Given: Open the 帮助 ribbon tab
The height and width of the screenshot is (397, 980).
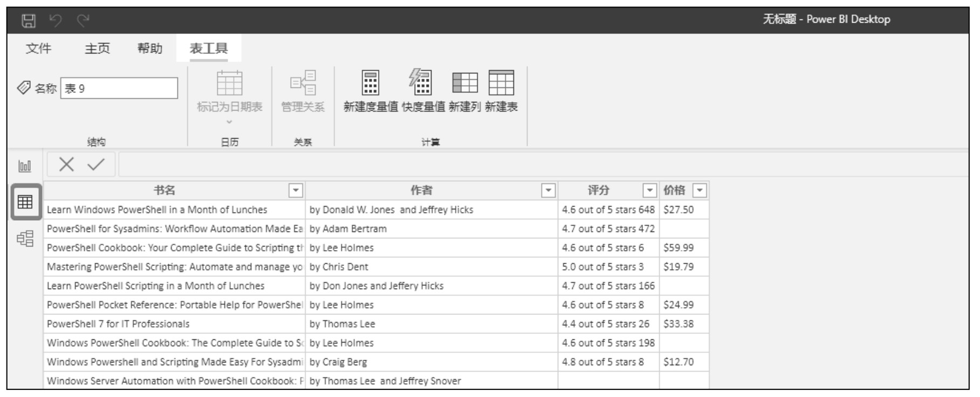Looking at the screenshot, I should pos(150,49).
